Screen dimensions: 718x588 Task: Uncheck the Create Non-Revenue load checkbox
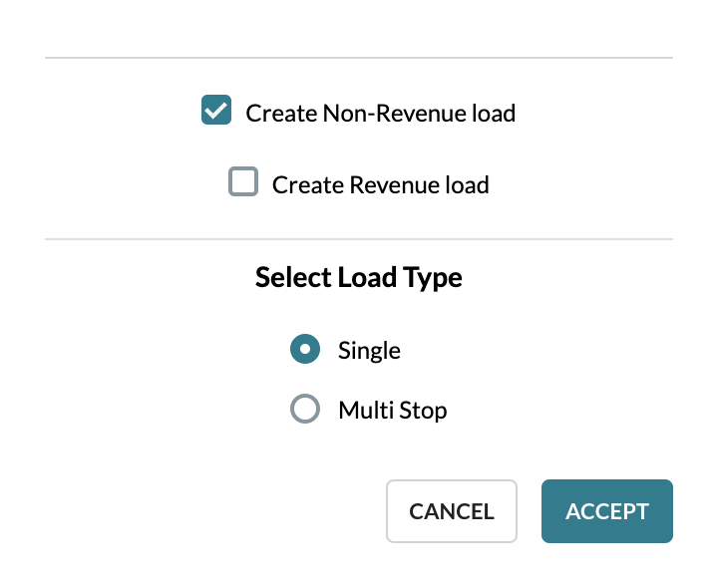[216, 110]
